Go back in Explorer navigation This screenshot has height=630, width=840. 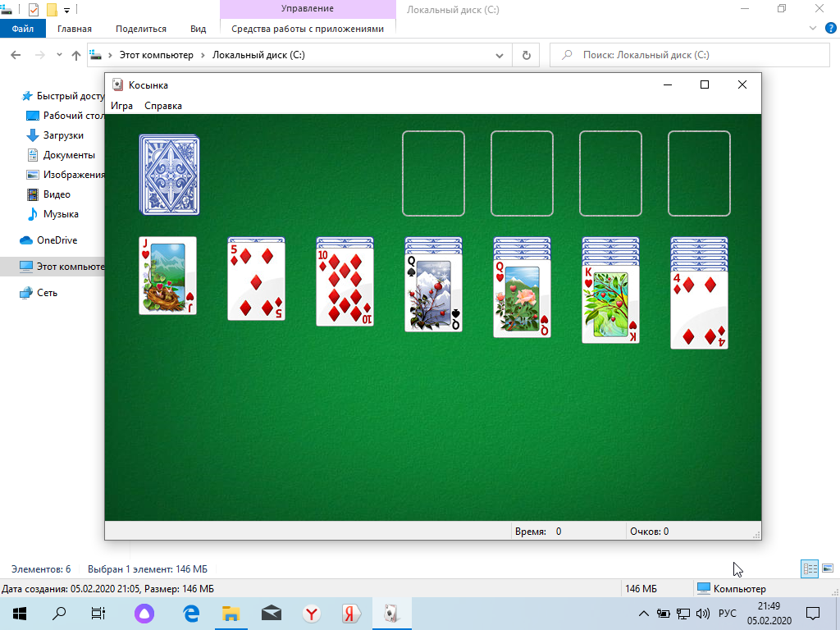[x=16, y=55]
